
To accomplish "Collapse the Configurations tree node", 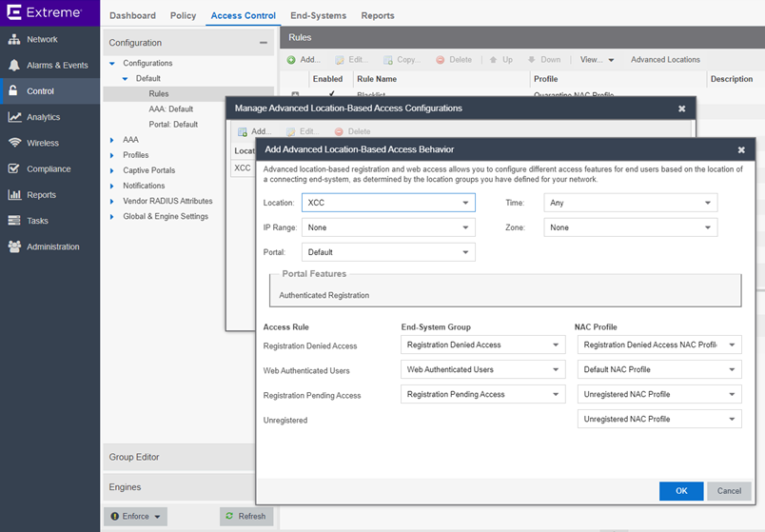I will pos(112,63).
